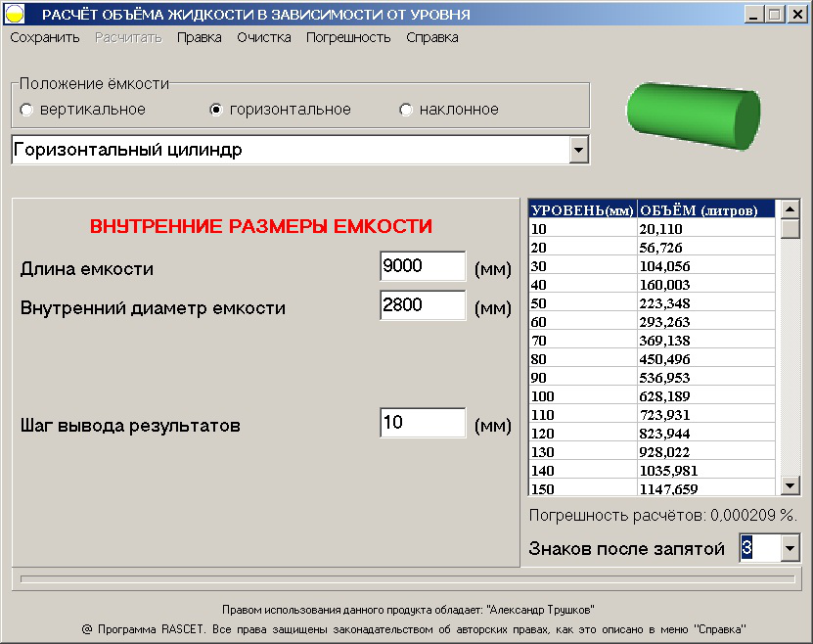Open the Справка menu

click(430, 36)
